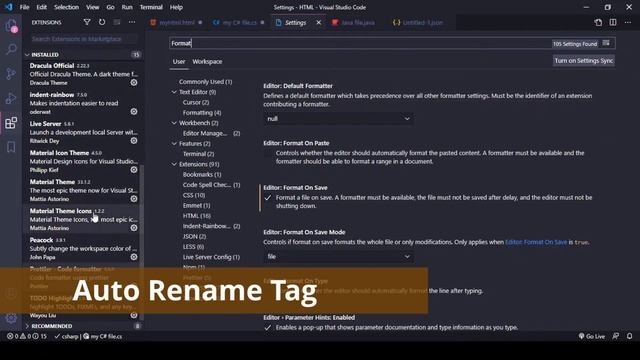The height and width of the screenshot is (360, 640).
Task: Uncheck Editor Format On Save
Action: (268, 198)
